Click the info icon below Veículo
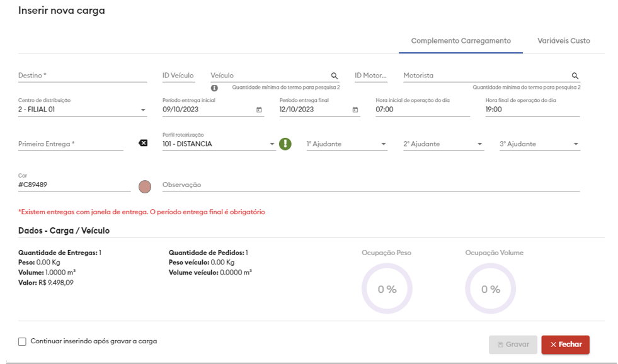Image resolution: width=618 pixels, height=364 pixels. 214,88
